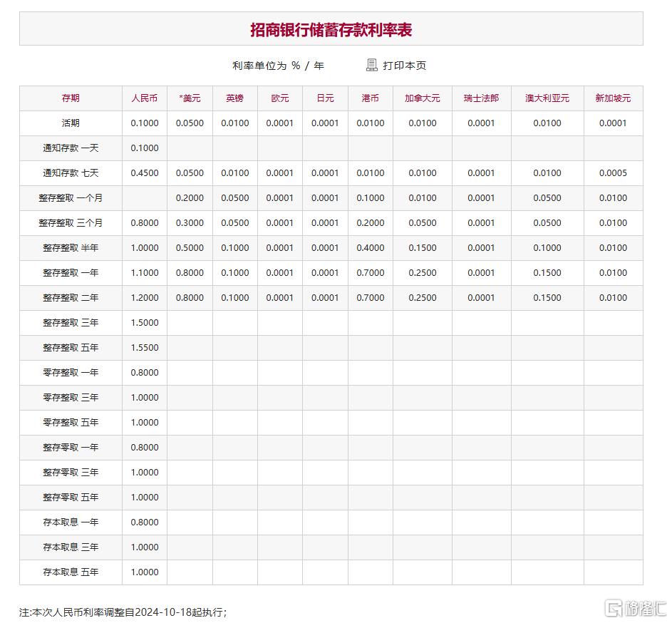The image size is (672, 623).
Task: Click the 利率单位为 % / 年 text
Action: pyautogui.click(x=277, y=65)
